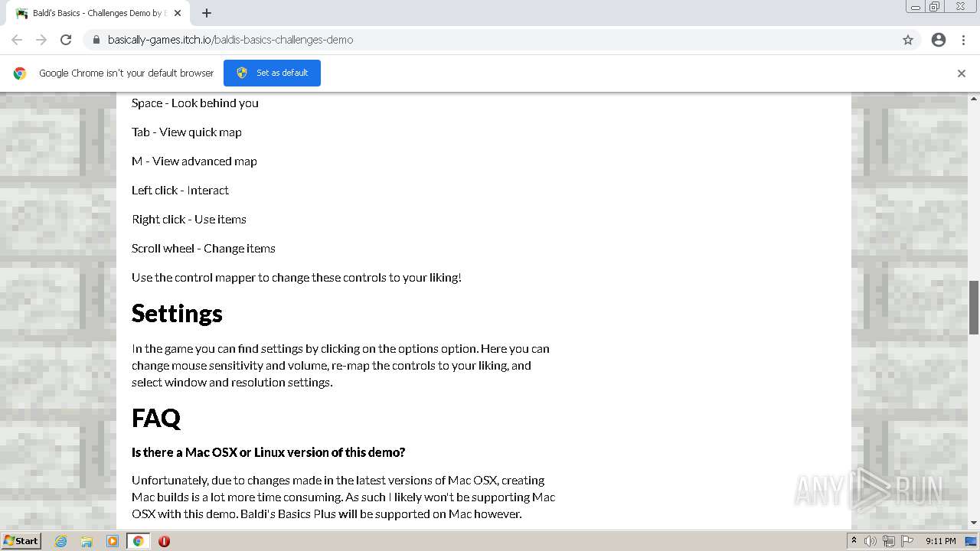980x551 pixels.
Task: Open Chrome's three-dot menu
Action: pos(963,40)
